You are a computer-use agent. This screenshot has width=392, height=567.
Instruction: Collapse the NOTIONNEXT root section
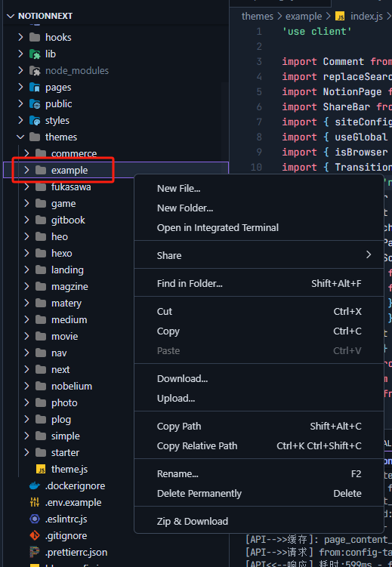click(x=11, y=16)
